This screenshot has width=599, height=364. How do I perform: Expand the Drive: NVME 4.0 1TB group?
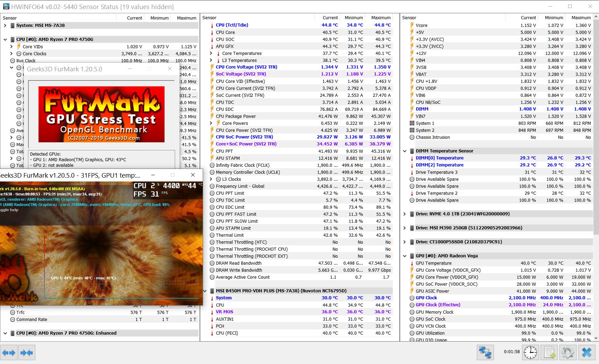click(405, 214)
